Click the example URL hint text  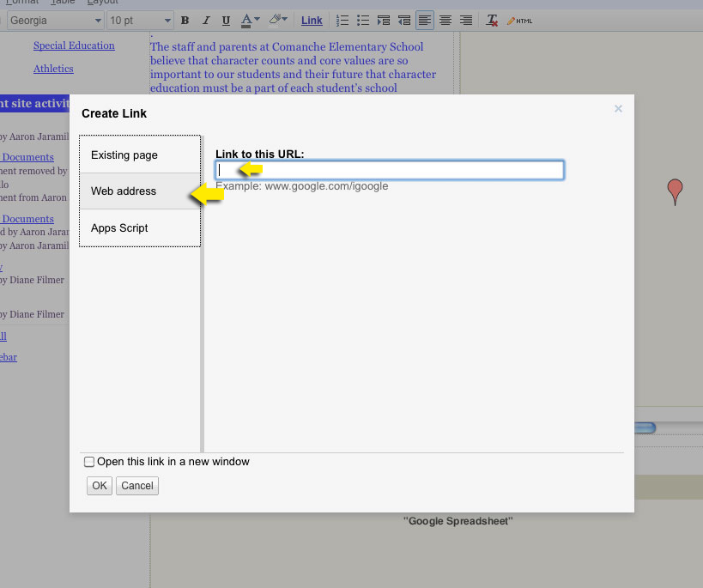point(302,186)
